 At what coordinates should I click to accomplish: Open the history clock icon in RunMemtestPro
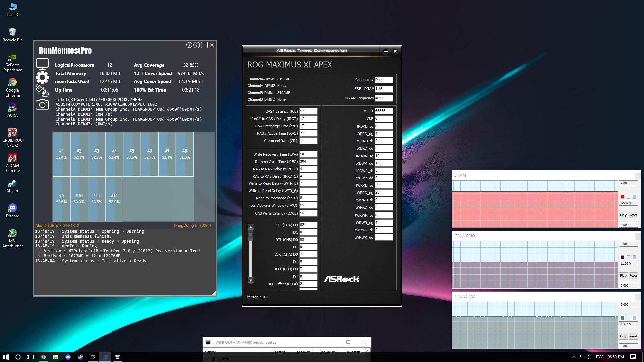pyautogui.click(x=189, y=45)
